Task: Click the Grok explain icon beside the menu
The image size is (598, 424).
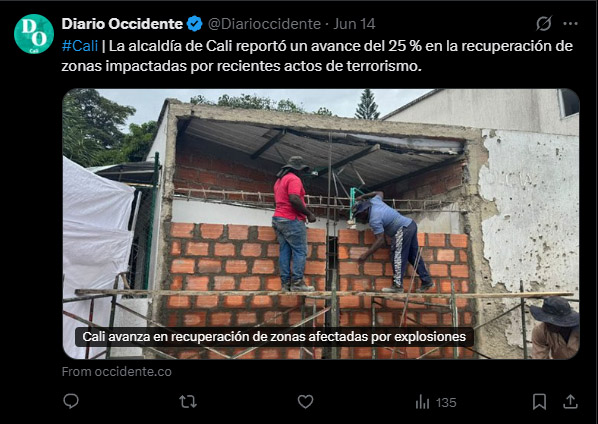Action: pyautogui.click(x=543, y=24)
